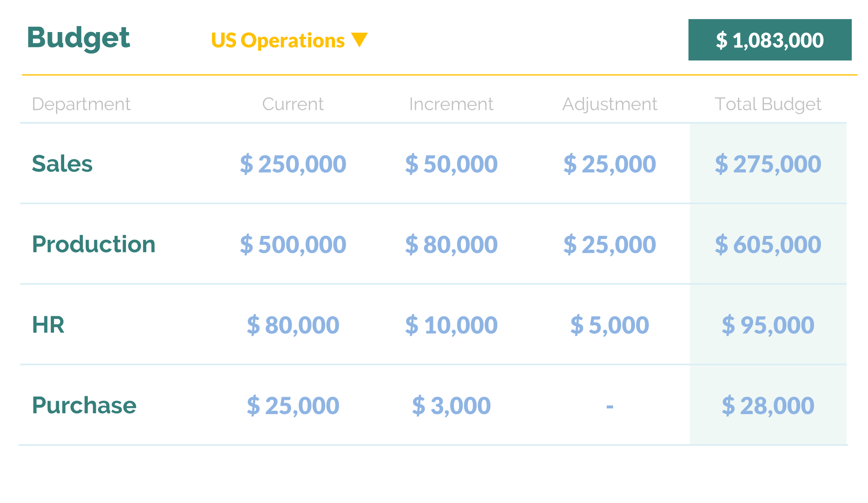Select the Department column header

[x=81, y=104]
